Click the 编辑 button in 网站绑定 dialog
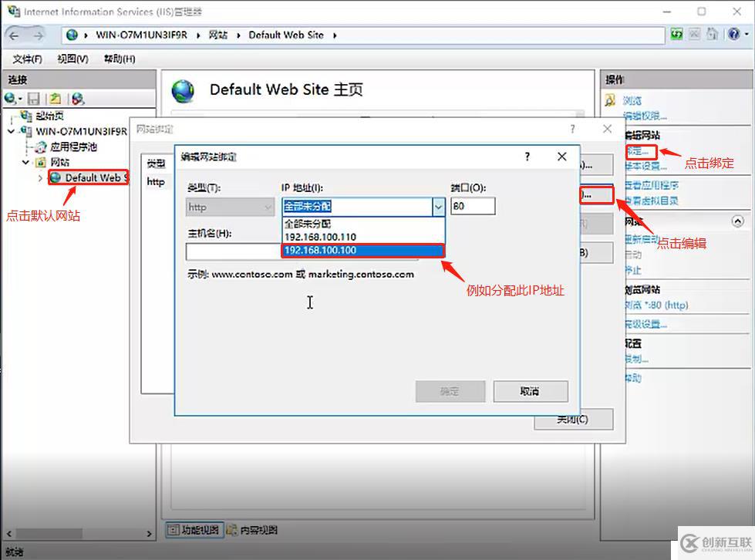 click(597, 195)
